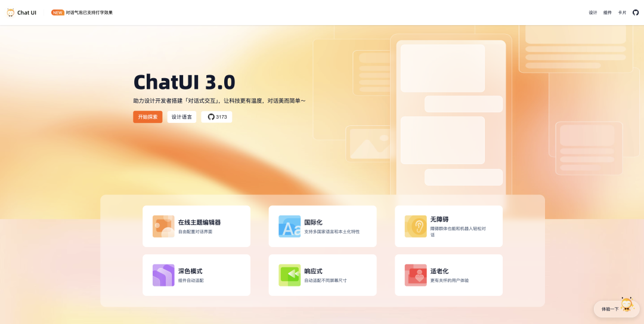Open the 在线主题编辑器 card title
Screen dimensions: 644x324
199,222
